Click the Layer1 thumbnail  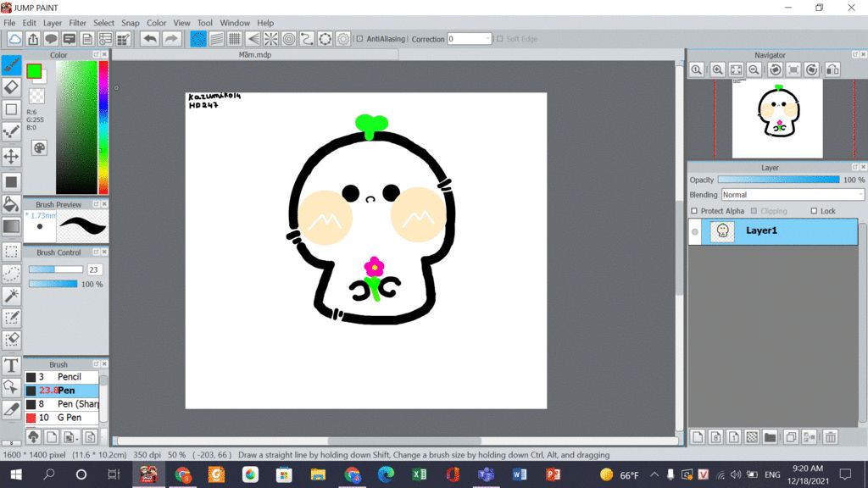pos(722,231)
